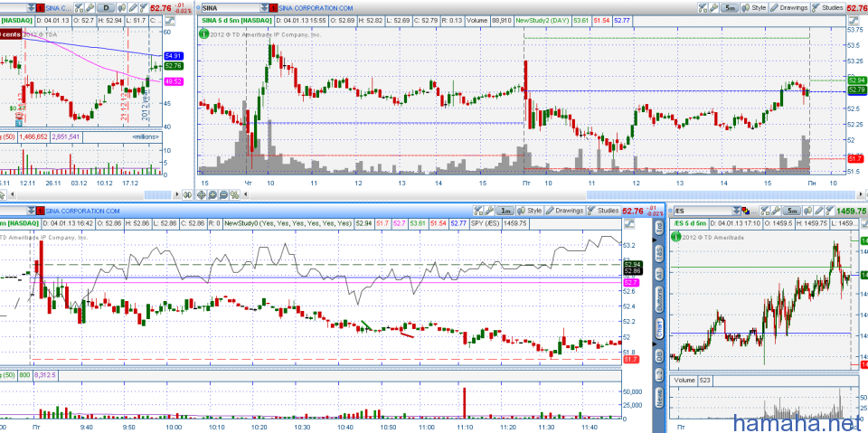Image resolution: width=868 pixels, height=433 pixels.
Task: Click scale icon on SINA 1m chart
Action: click(627, 223)
